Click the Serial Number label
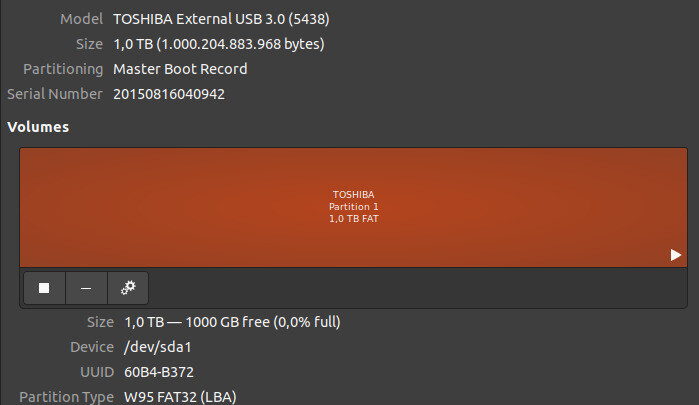Viewport: 699px width, 405px height. point(54,94)
